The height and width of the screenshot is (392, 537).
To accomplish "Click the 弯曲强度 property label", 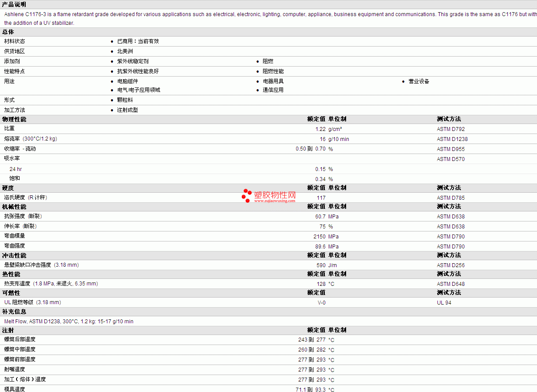I will click(x=15, y=246).
